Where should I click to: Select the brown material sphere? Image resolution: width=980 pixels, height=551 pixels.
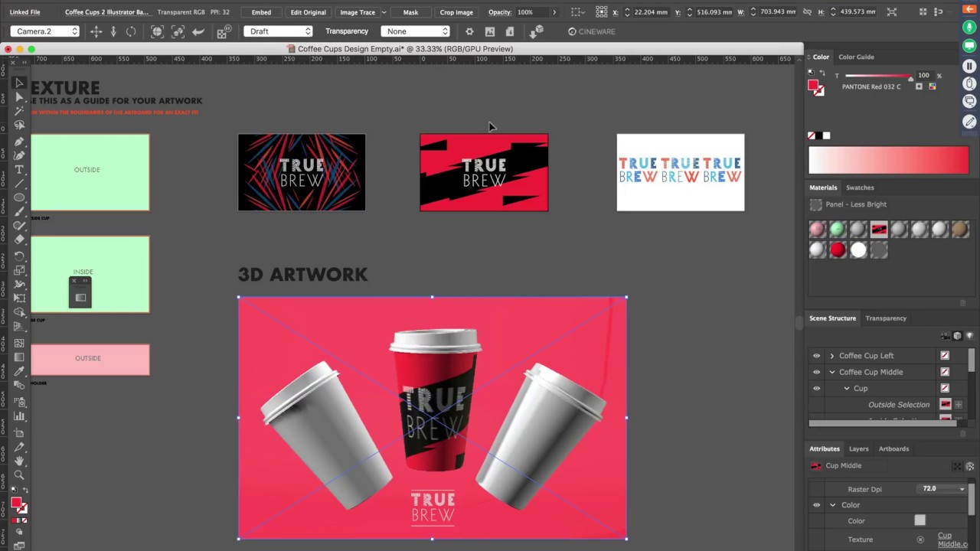(x=960, y=229)
